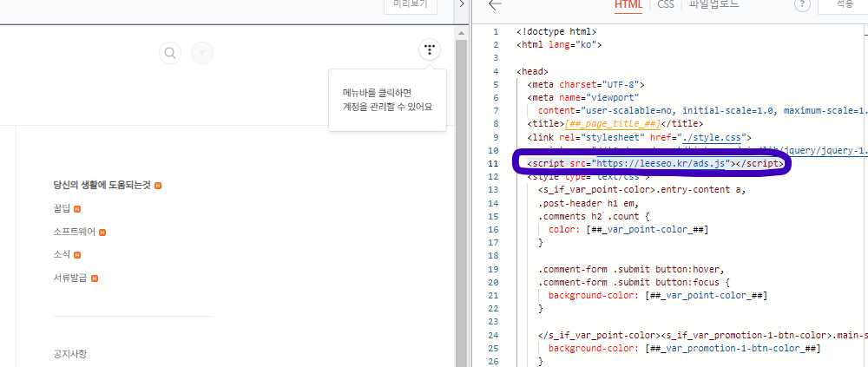Open the 소식 category link

(x=62, y=254)
